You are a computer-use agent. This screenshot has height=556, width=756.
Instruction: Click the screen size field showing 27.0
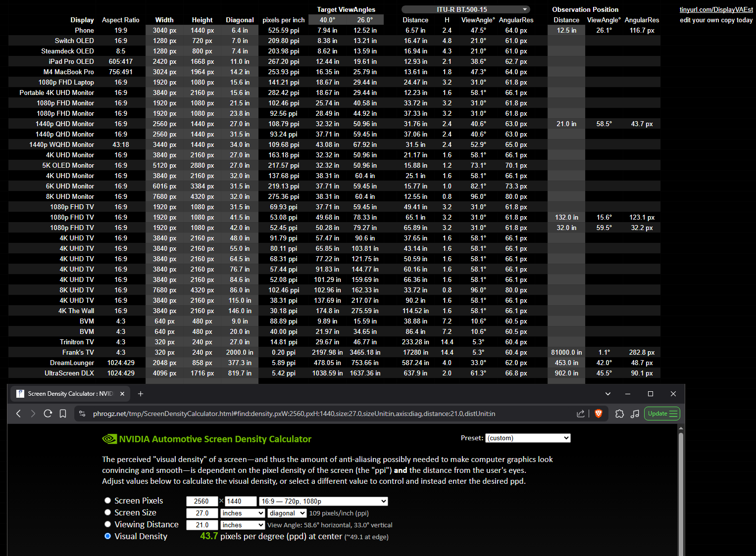tap(202, 513)
